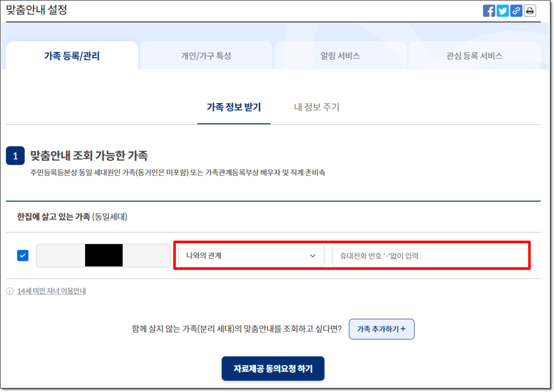This screenshot has height=392, width=554.
Task: Open the 나와의 관계 dropdown
Action: pyautogui.click(x=251, y=256)
